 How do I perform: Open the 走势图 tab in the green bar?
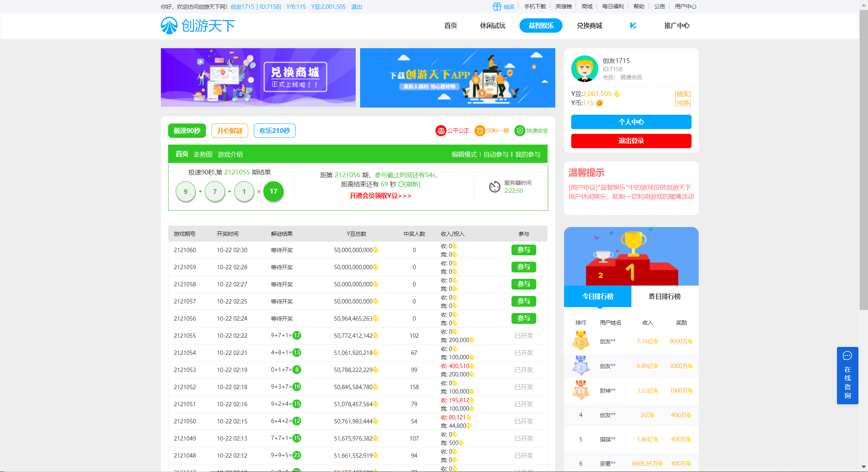click(x=202, y=154)
